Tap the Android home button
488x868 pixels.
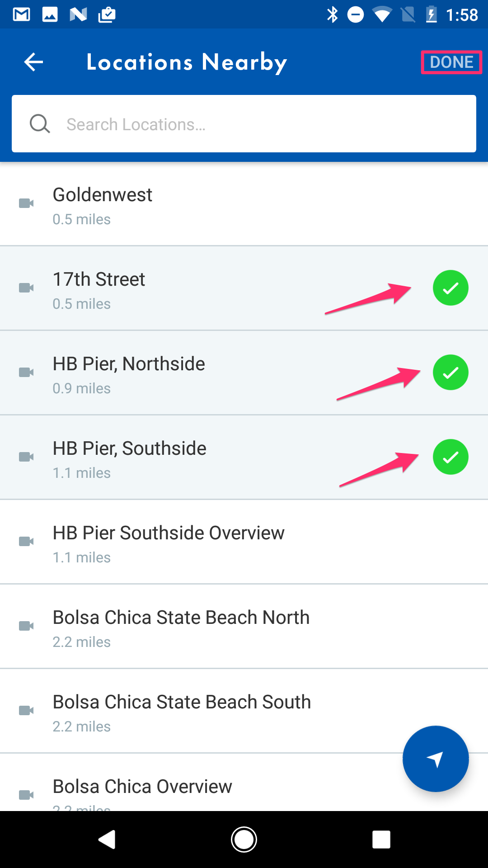pyautogui.click(x=244, y=840)
